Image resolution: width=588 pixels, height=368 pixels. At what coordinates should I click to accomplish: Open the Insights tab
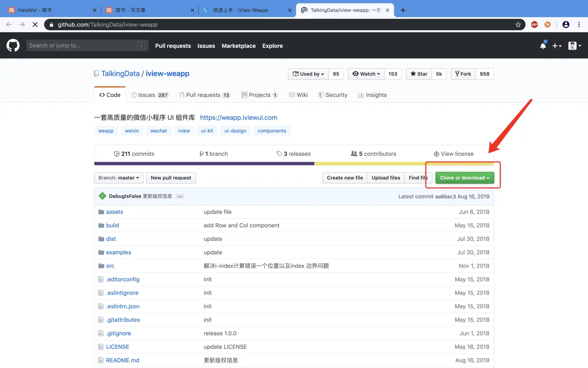coord(372,95)
